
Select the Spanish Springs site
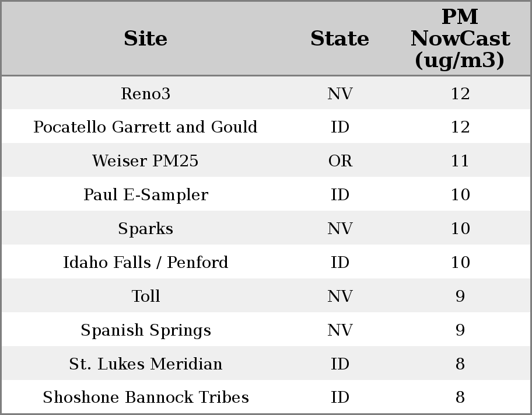[x=145, y=330]
